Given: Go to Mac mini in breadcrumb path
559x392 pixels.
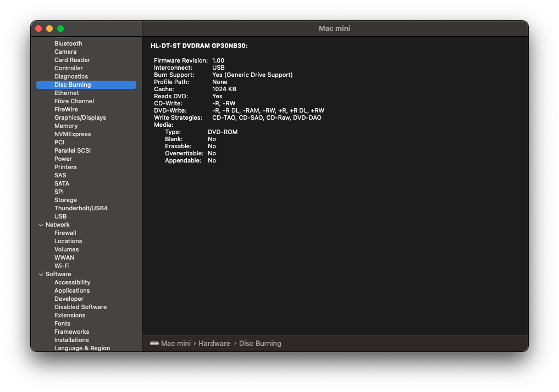Looking at the screenshot, I should [x=176, y=344].
